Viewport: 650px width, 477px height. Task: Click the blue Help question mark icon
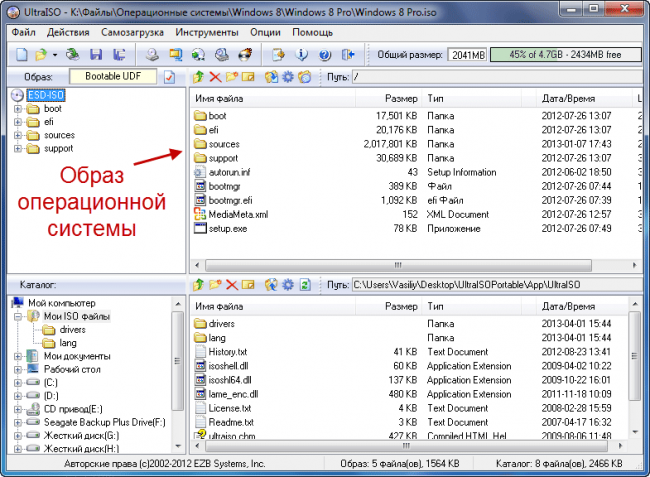point(325,55)
